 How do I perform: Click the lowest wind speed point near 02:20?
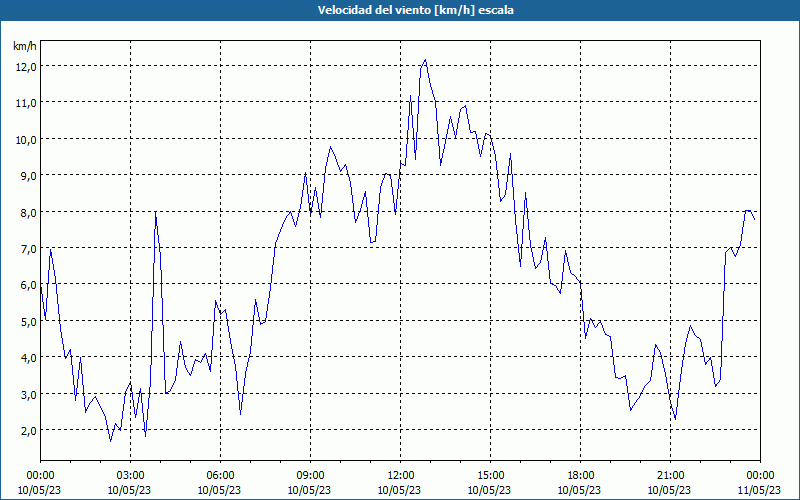click(x=110, y=441)
